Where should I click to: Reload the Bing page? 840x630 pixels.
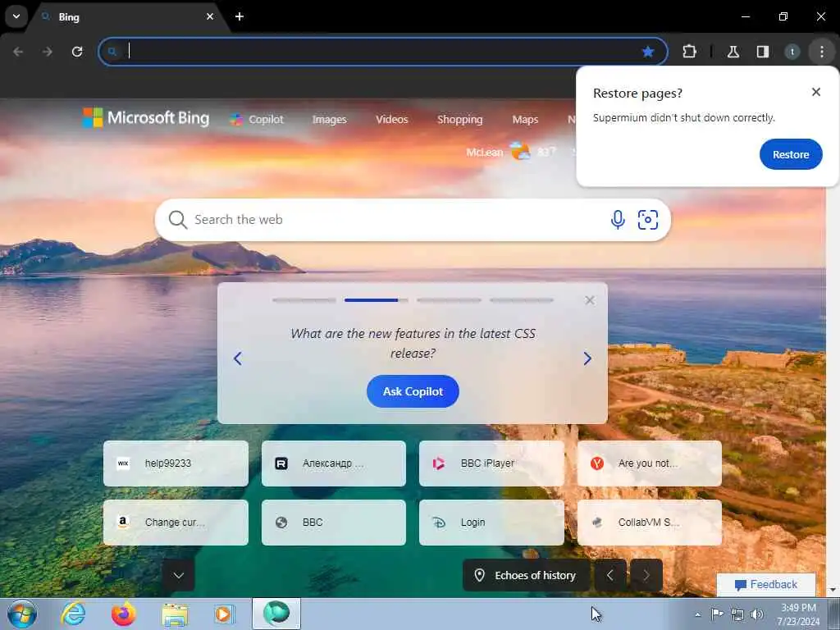77,52
